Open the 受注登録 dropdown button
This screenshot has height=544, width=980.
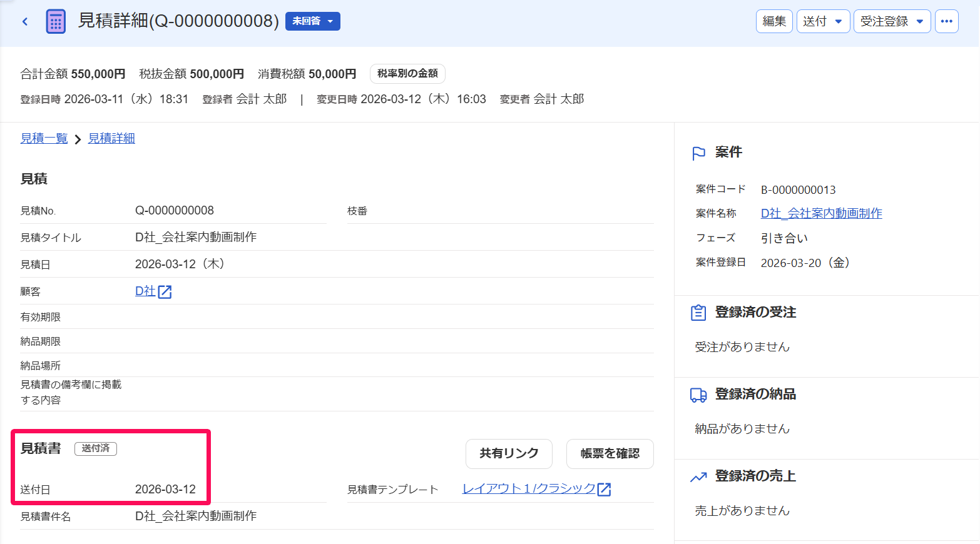pos(892,21)
